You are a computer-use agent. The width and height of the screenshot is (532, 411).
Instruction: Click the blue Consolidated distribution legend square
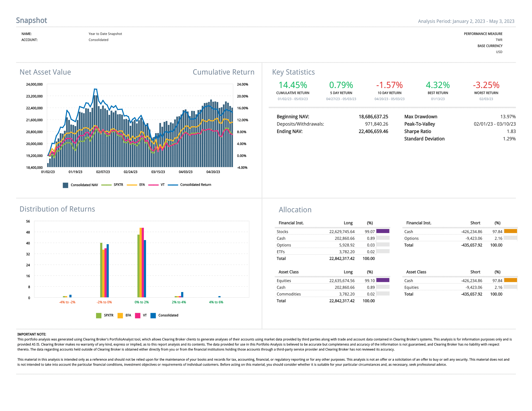153,316
